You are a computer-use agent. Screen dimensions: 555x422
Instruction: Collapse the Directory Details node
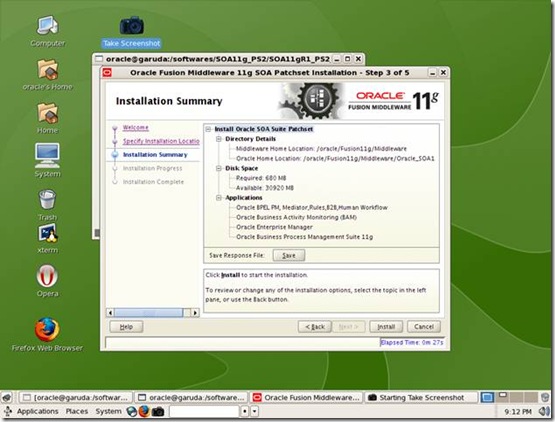coord(219,139)
